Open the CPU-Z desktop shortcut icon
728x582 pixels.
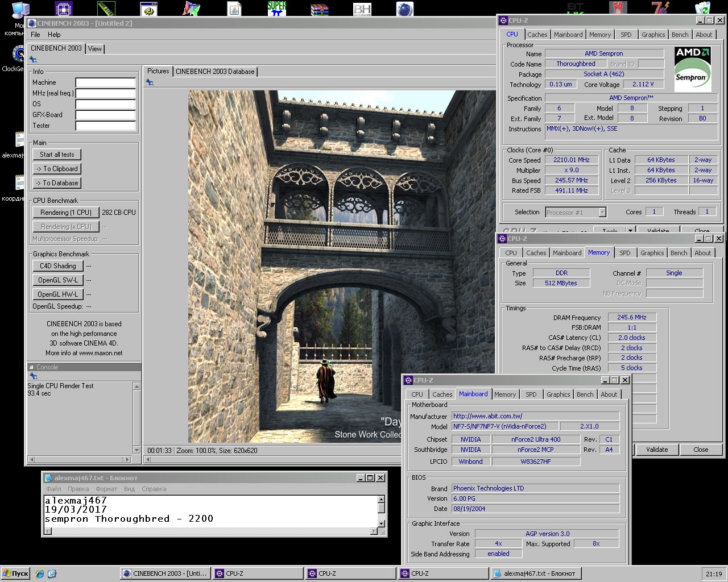coord(63,9)
